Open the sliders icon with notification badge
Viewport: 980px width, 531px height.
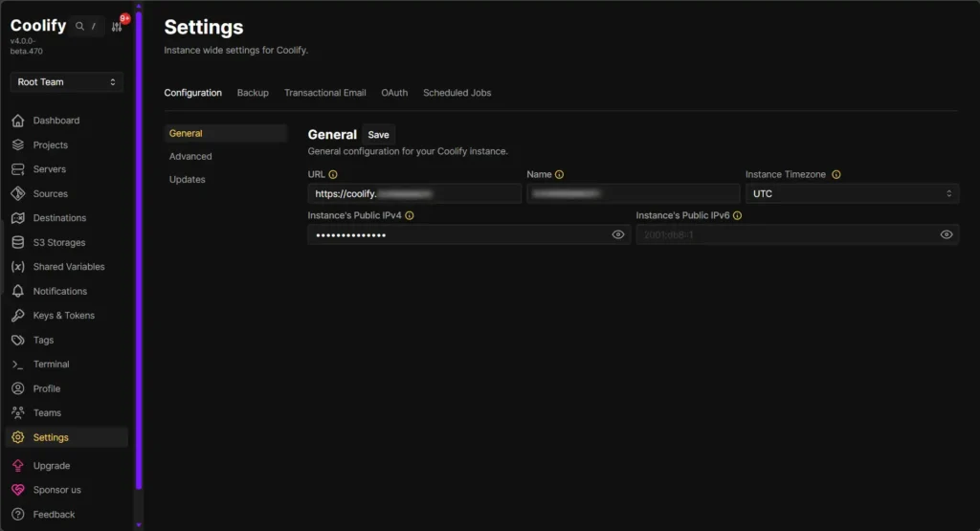tap(117, 26)
